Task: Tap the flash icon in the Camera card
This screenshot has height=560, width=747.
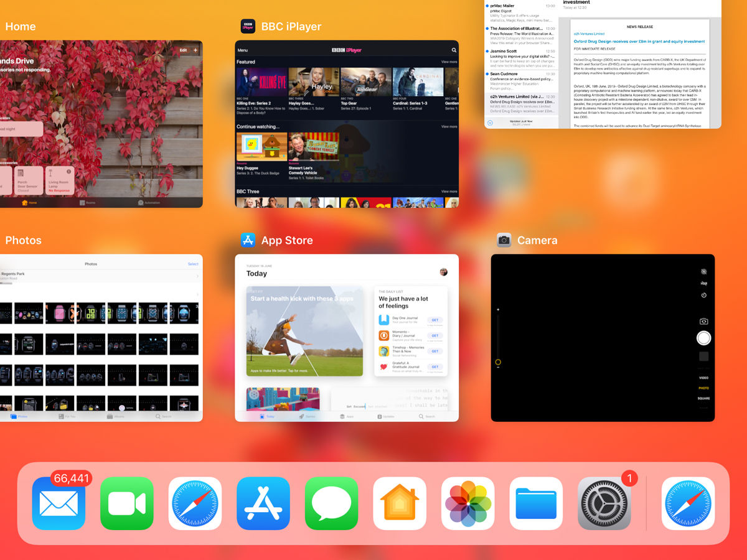Action: [704, 271]
